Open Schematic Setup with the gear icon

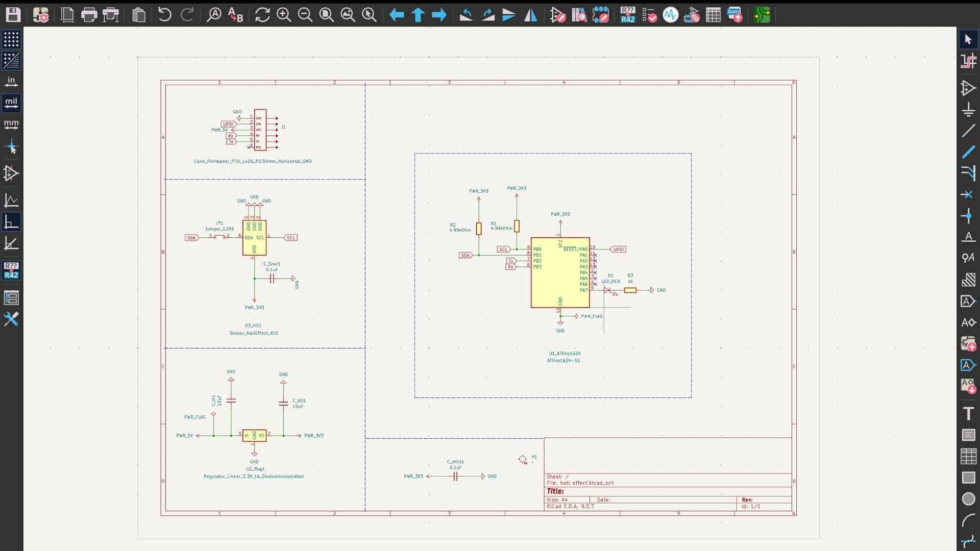(41, 15)
